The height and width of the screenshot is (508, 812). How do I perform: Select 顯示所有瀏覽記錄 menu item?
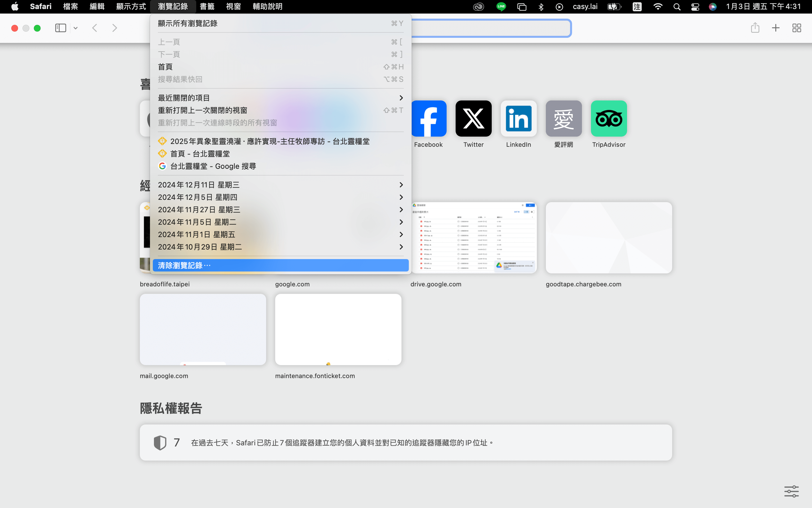[x=281, y=23]
